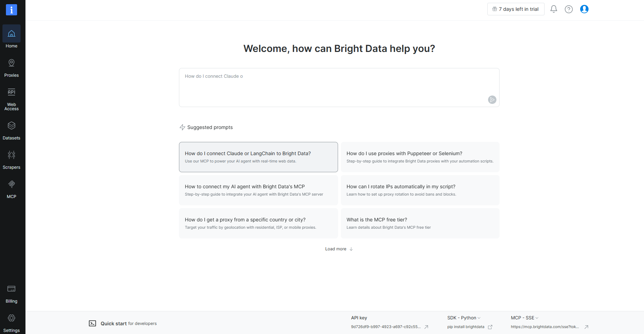Open the Billing page
This screenshot has width=644, height=334.
tap(12, 294)
